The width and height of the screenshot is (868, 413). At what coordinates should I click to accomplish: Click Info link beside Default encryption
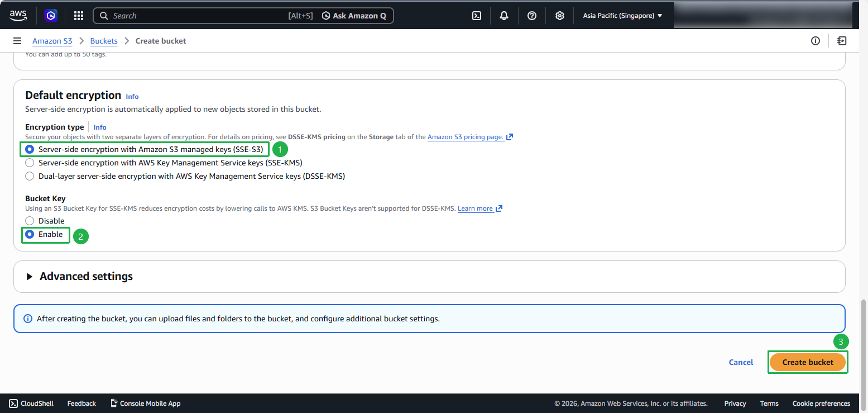pos(132,96)
